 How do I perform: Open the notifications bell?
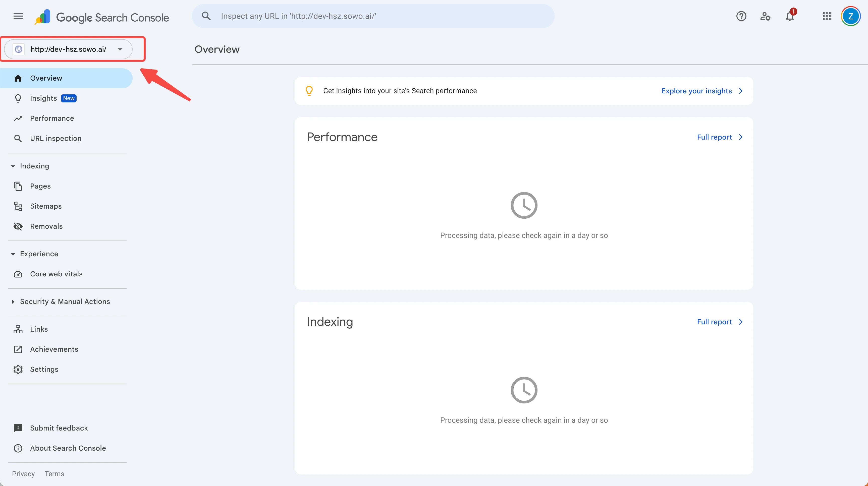(x=789, y=16)
